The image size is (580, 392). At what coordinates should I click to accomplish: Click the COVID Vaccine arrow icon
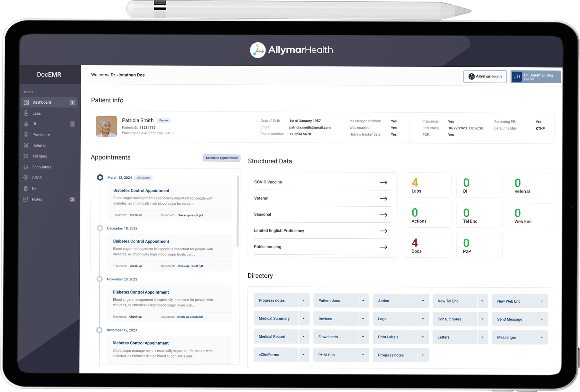[383, 182]
